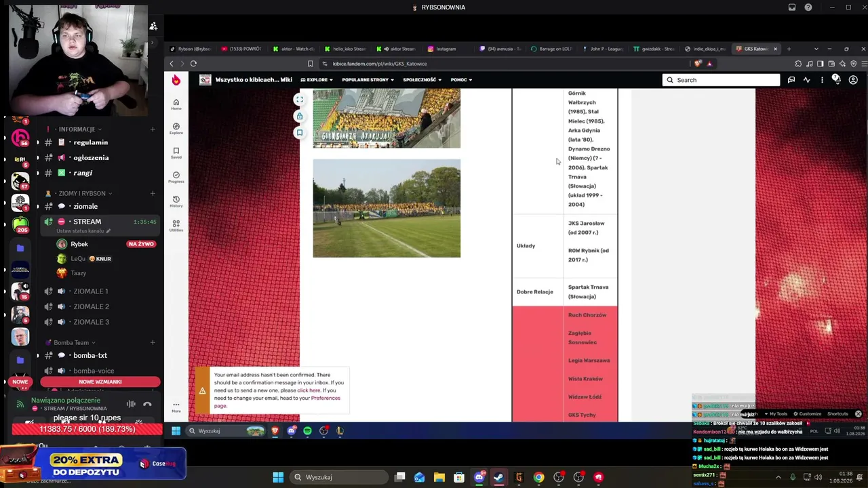868x488 pixels.
Task: Open the Fandom home flame logo
Action: tap(176, 80)
